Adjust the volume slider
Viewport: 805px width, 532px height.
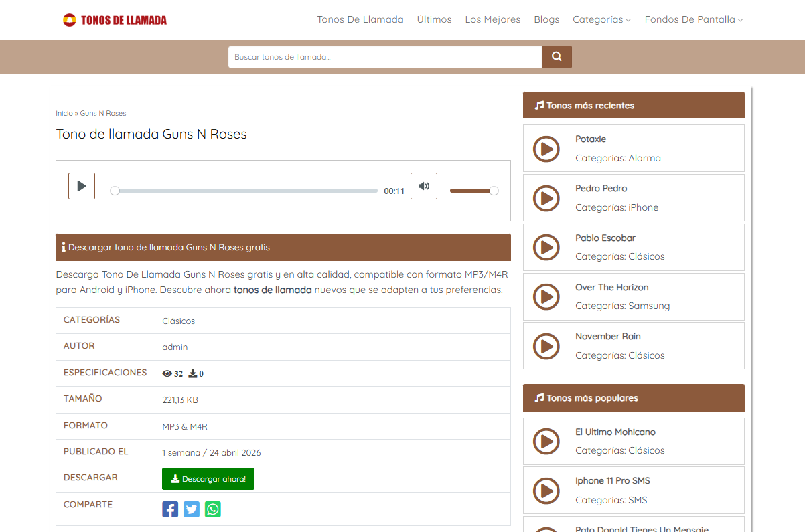[474, 191]
